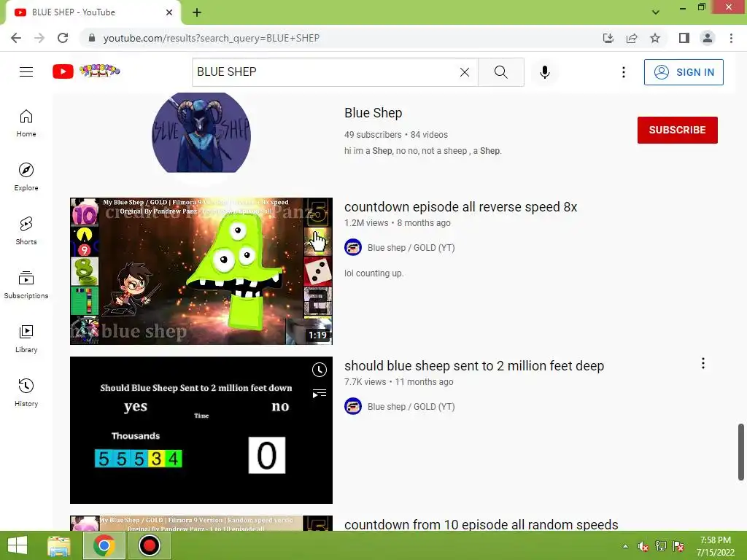Click the magnifier search button

[x=500, y=72]
